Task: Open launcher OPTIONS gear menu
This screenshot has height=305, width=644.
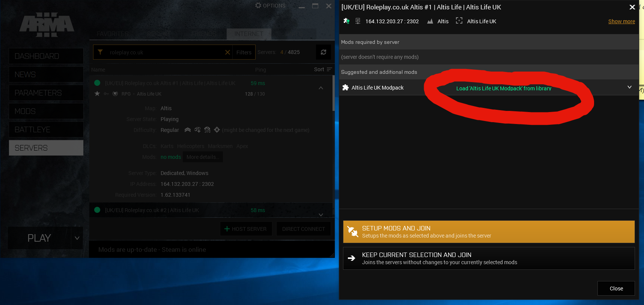Action: (x=270, y=6)
